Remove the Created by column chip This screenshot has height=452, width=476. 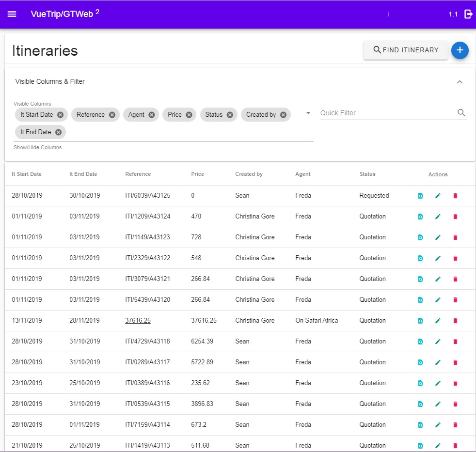click(x=283, y=115)
